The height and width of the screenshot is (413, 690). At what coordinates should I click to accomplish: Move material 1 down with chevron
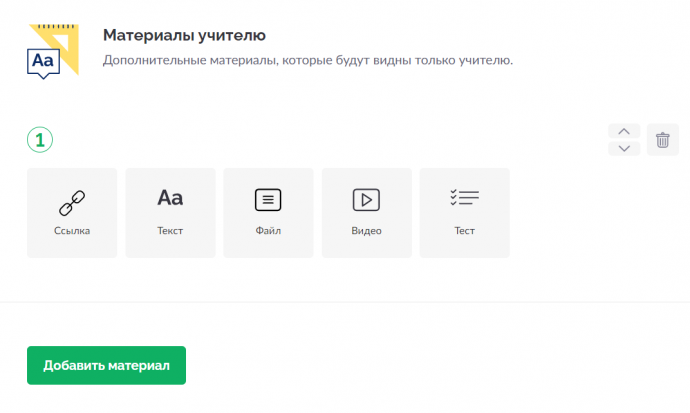624,148
